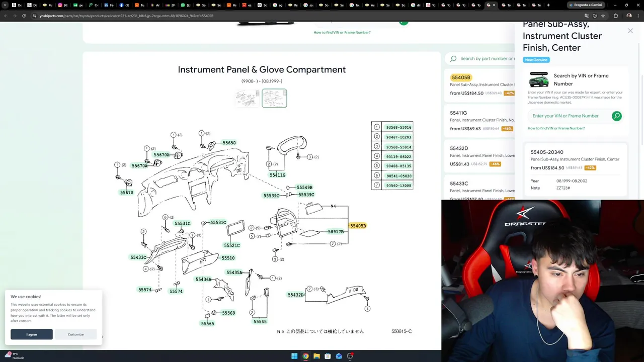
Task: Open File Explorer from the taskbar
Action: [x=316, y=356]
